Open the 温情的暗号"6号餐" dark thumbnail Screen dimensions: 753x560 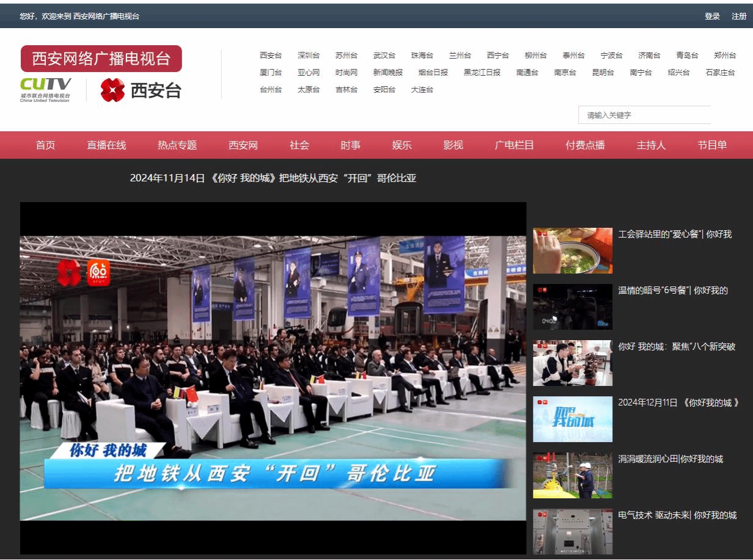point(572,307)
